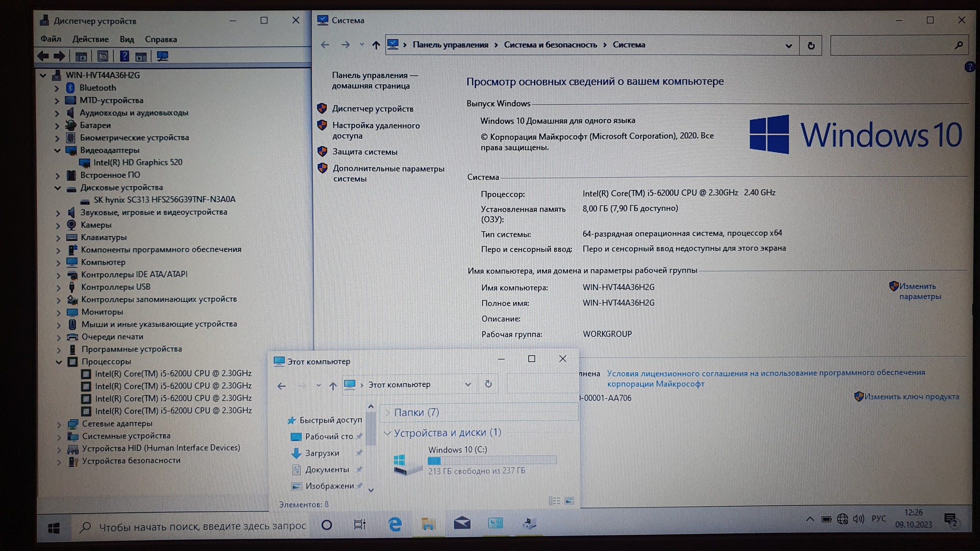This screenshot has width=980, height=551.
Task: Collapse the Процессоры tree node
Action: pyautogui.click(x=58, y=362)
